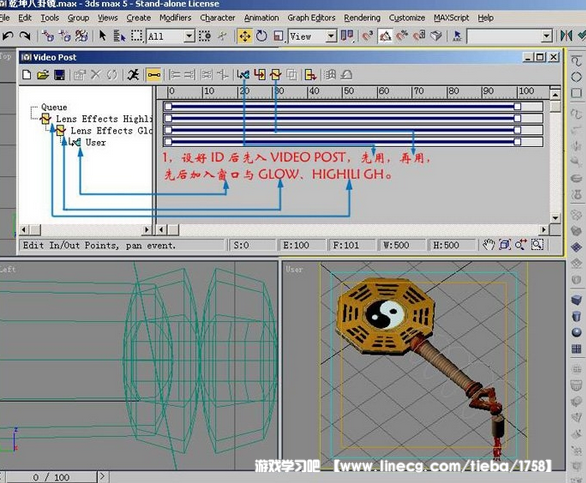This screenshot has height=483, width=586.
Task: Click the Mirror Selected Objects icon
Action: [x=566, y=36]
